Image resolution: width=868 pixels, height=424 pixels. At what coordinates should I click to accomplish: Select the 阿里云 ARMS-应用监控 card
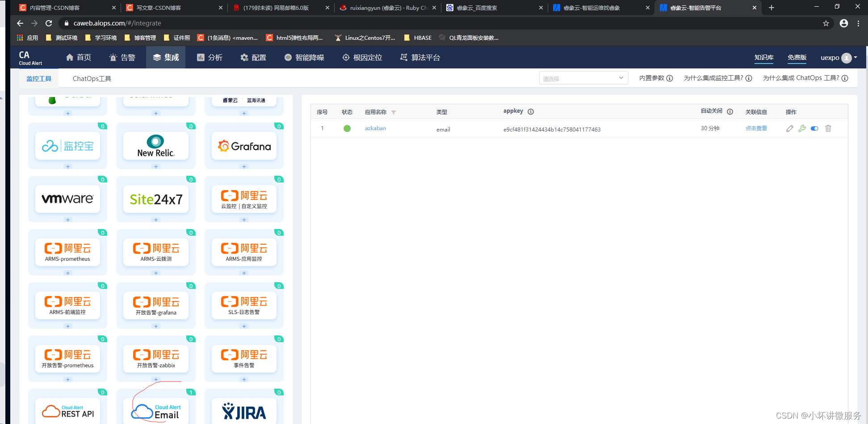[244, 252]
